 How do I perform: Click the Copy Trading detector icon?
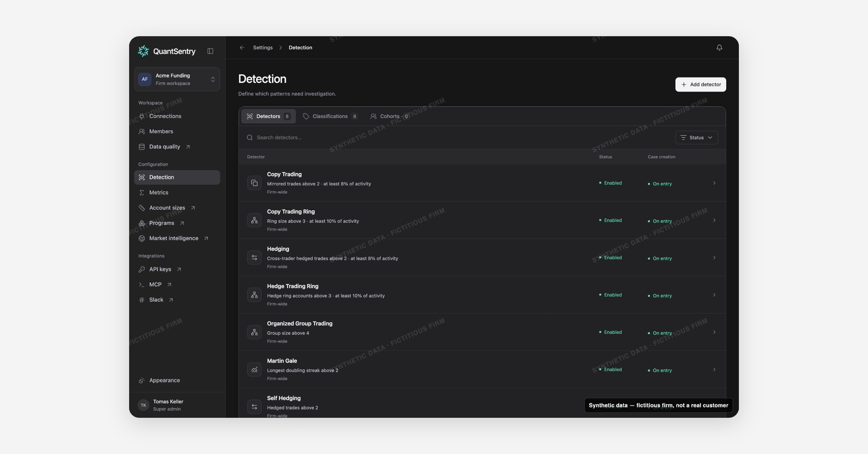pyautogui.click(x=254, y=183)
